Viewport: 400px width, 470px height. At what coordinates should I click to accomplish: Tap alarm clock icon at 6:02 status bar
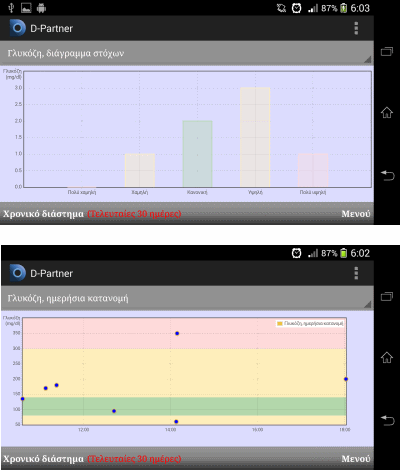click(x=296, y=253)
